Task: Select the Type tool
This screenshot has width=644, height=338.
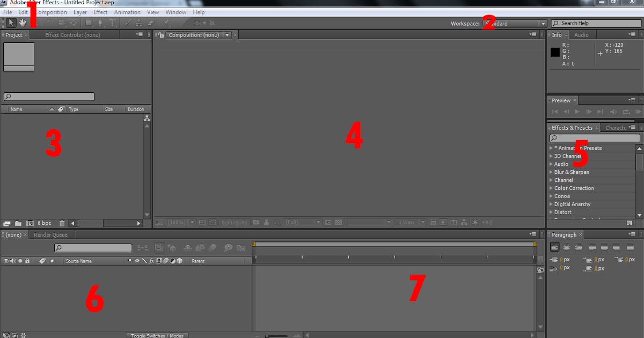Action: pyautogui.click(x=113, y=23)
